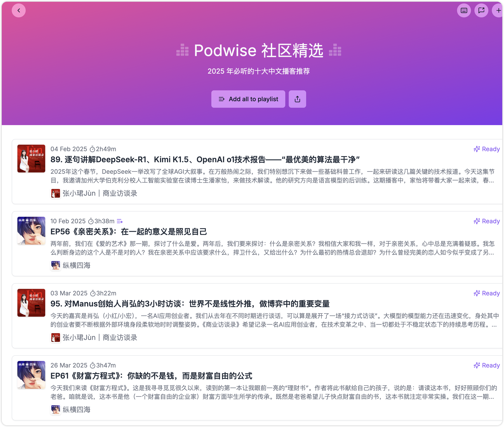This screenshot has width=504, height=427.
Task: Click the Ready sparkle icon on episode 89
Action: click(477, 149)
